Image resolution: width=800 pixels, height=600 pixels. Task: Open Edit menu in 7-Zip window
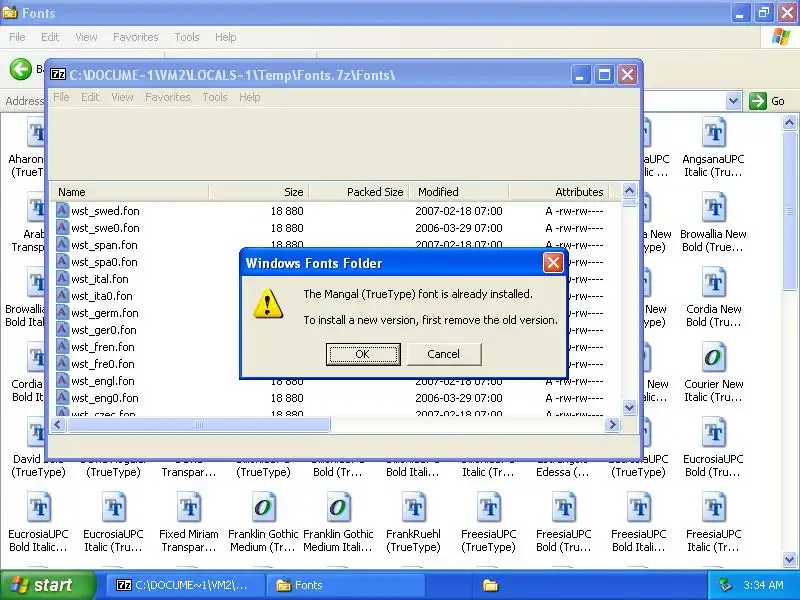(x=90, y=97)
